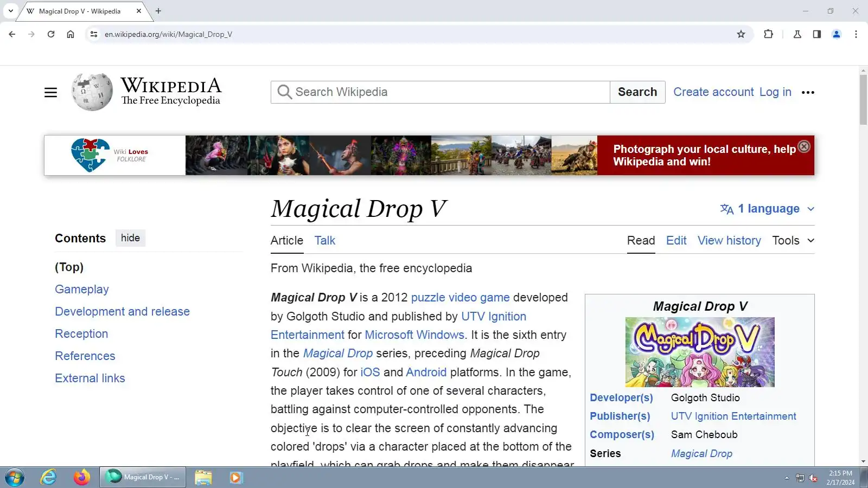The image size is (868, 488).
Task: Jump to Development and release section
Action: pos(123,312)
